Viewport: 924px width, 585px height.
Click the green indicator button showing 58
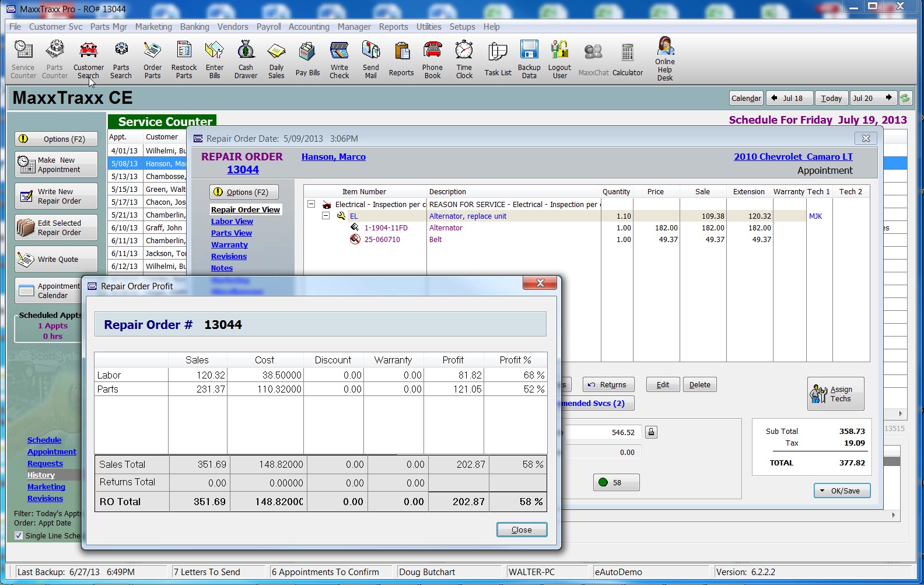click(x=617, y=482)
